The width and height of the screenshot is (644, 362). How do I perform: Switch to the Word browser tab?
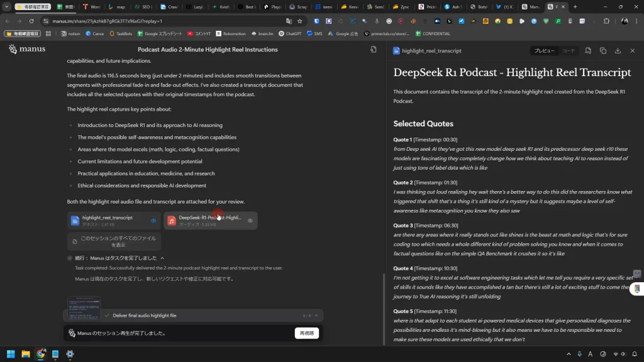pyautogui.click(x=92, y=6)
